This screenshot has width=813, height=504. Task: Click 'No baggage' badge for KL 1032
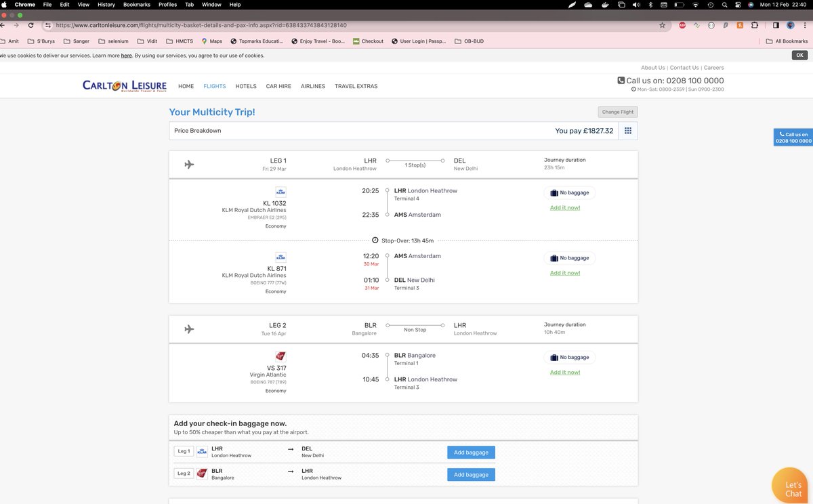(x=570, y=192)
